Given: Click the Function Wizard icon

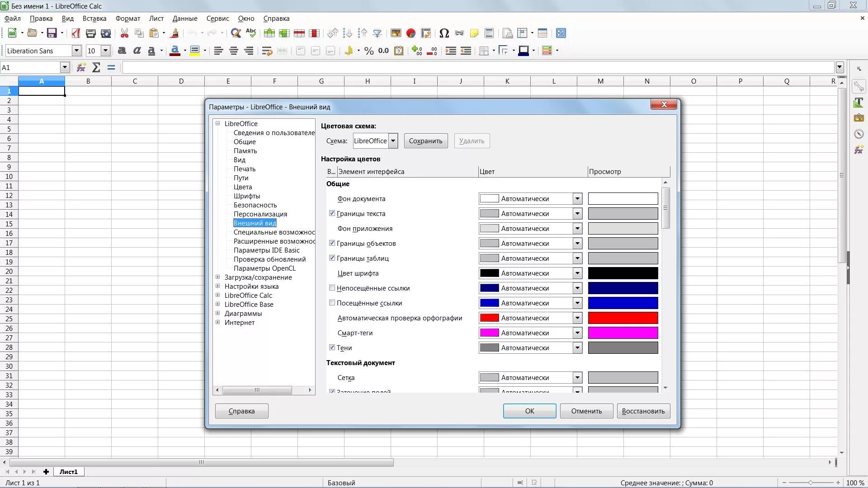Looking at the screenshot, I should (x=81, y=67).
